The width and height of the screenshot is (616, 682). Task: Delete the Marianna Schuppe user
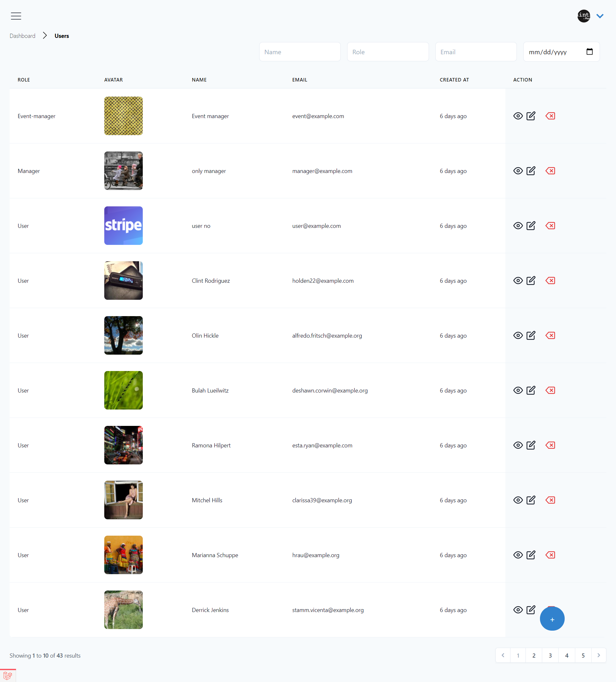550,555
